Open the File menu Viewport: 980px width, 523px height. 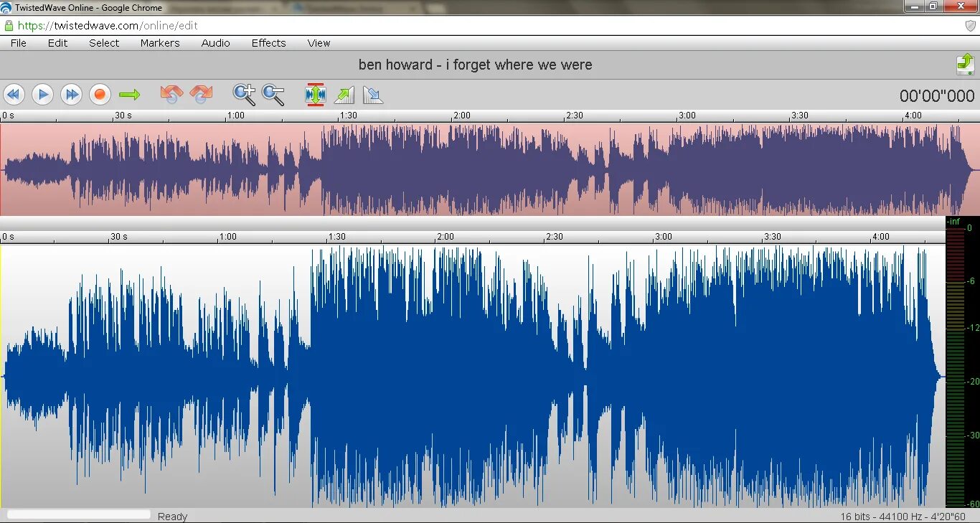coord(19,43)
